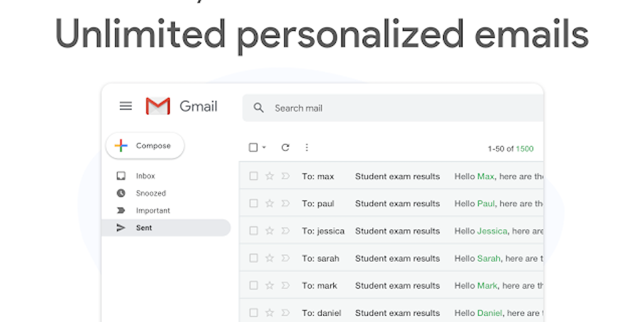Star the email to max
This screenshot has width=644, height=322.
coord(270,176)
